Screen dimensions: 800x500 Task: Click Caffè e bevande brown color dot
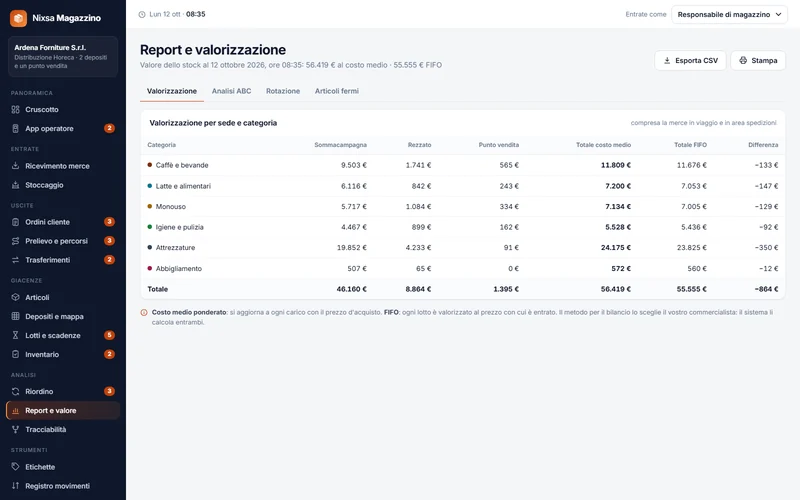click(x=149, y=165)
